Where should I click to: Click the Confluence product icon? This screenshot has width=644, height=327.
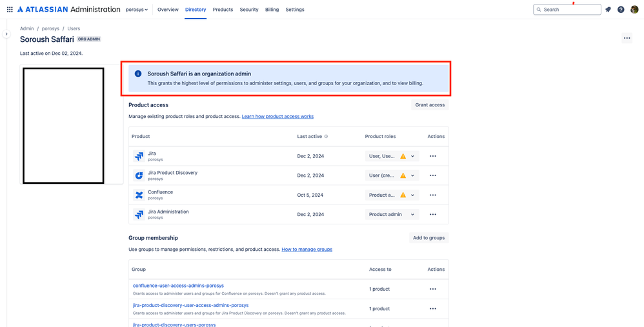pos(139,195)
